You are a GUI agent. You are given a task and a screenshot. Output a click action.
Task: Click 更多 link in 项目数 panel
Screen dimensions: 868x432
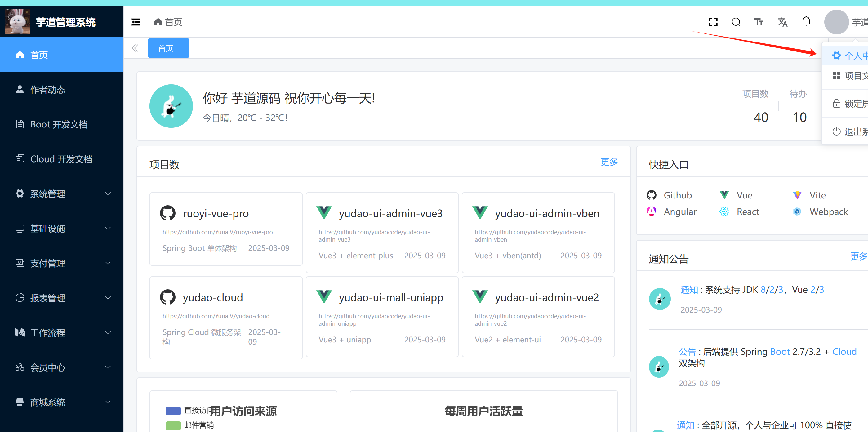coord(609,162)
